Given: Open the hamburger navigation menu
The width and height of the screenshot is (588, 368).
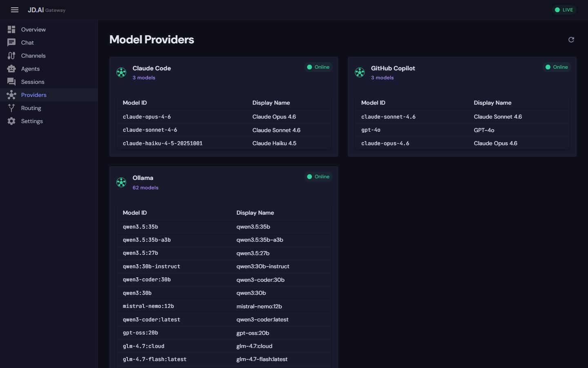Looking at the screenshot, I should (15, 10).
